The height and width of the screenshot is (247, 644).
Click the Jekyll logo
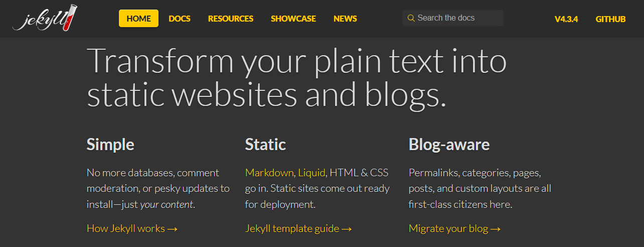point(45,18)
